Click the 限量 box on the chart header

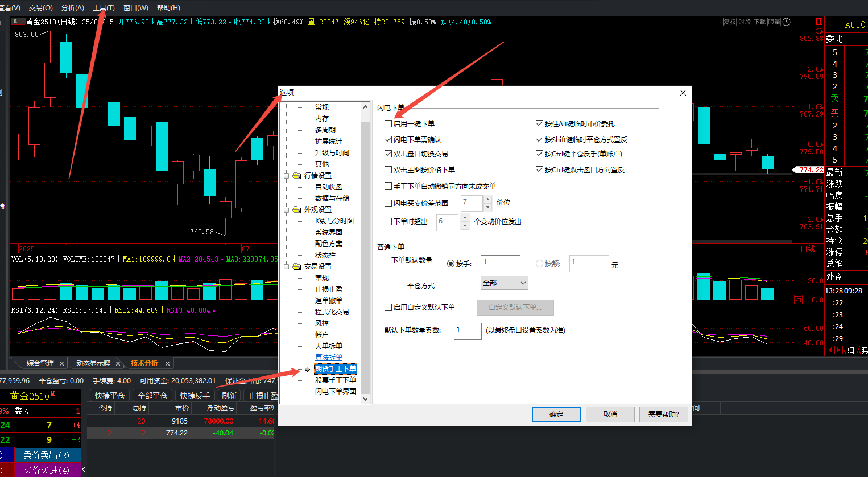click(x=774, y=22)
